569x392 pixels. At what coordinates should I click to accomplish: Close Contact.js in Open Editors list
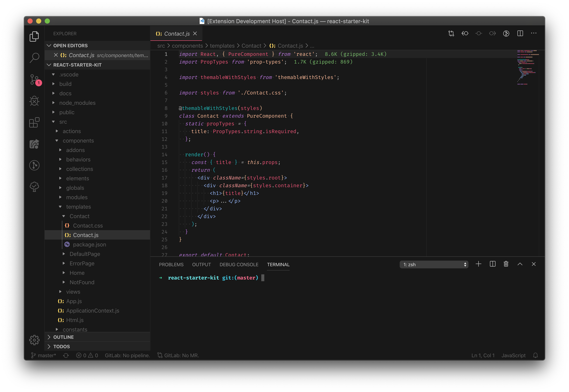(x=56, y=55)
